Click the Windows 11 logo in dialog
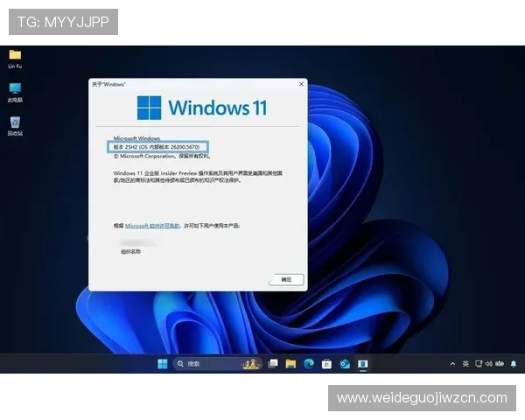525x420 pixels. 202,108
